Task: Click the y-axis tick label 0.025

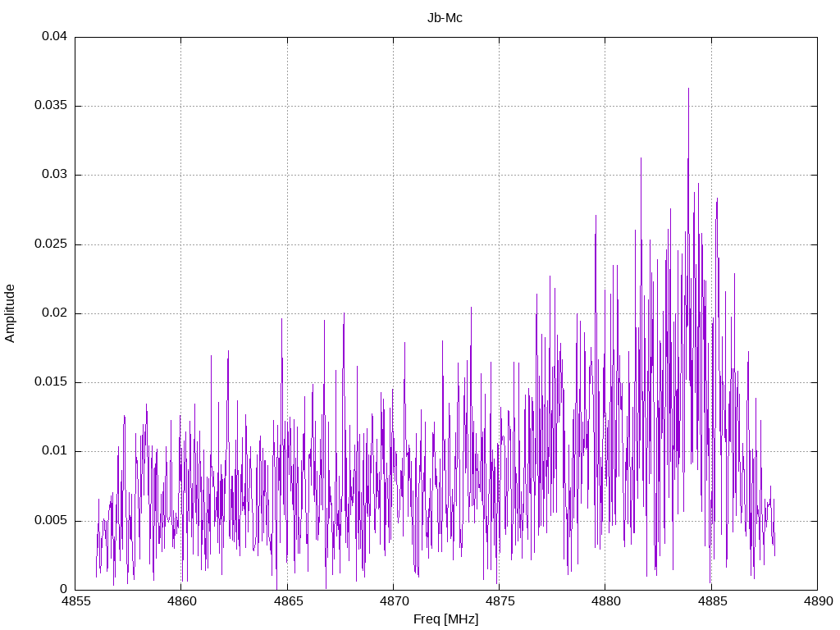Action: point(51,244)
